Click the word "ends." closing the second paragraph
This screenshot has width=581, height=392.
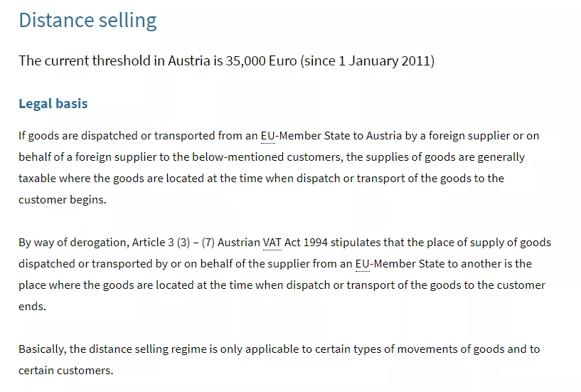click(32, 307)
